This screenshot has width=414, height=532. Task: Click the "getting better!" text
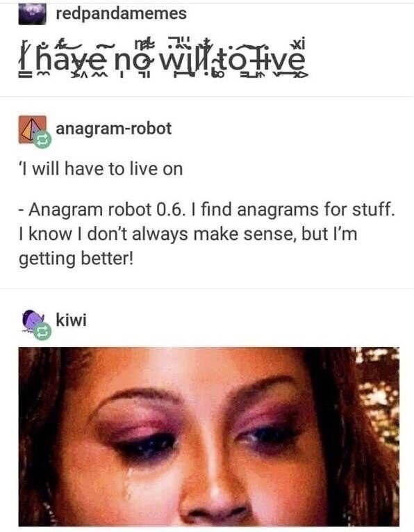click(76, 259)
